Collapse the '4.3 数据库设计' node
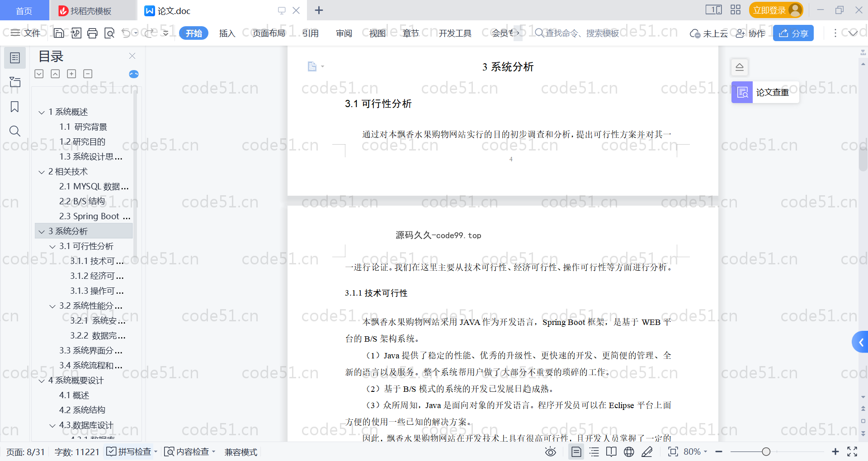The width and height of the screenshot is (868, 461). click(x=52, y=426)
